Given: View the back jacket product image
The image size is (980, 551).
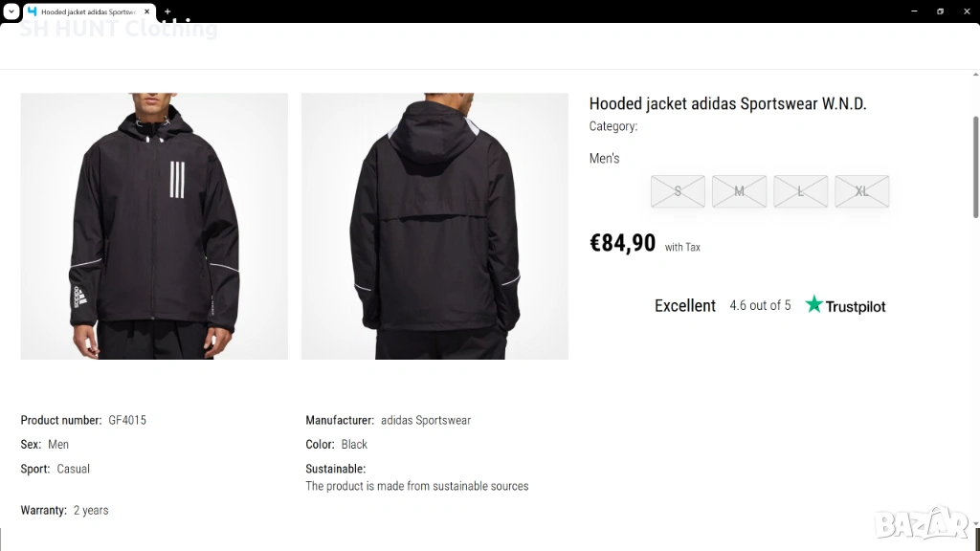Looking at the screenshot, I should [x=435, y=226].
